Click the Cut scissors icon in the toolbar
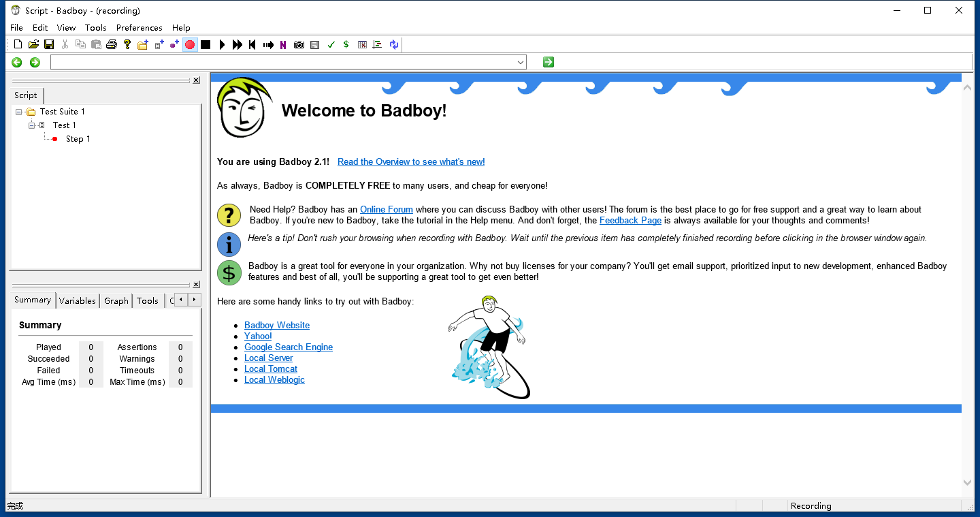 (x=65, y=45)
